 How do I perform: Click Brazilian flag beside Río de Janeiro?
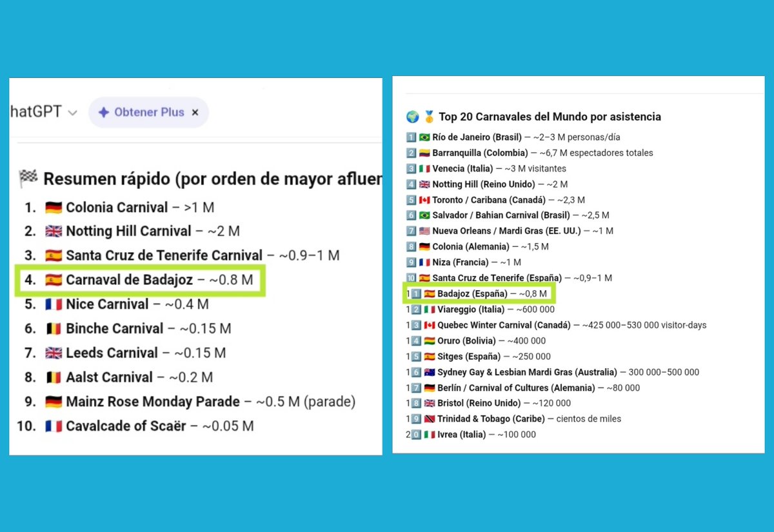(x=424, y=137)
